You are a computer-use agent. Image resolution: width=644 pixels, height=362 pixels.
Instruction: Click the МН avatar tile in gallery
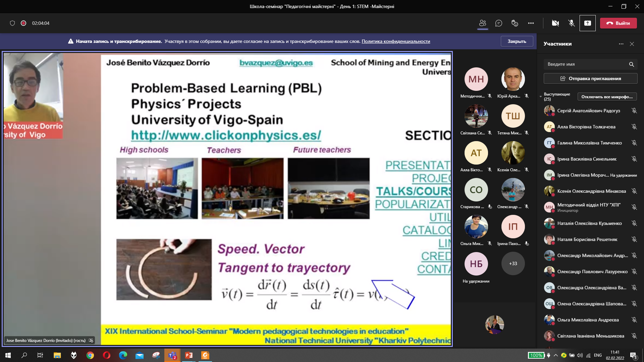click(x=476, y=79)
